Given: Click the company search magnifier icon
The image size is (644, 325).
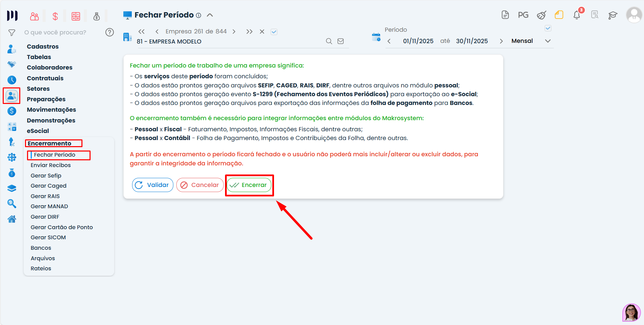Looking at the screenshot, I should pos(329,41).
